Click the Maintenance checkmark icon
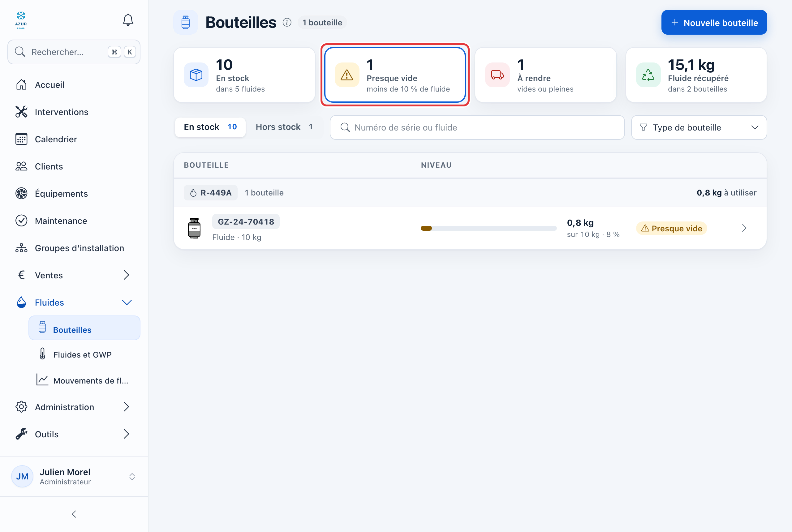This screenshot has width=792, height=532. (21, 221)
